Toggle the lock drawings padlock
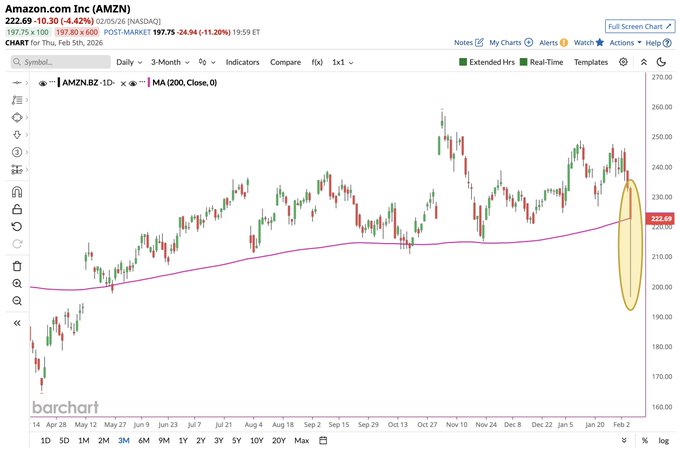This screenshot has width=680, height=453. click(17, 209)
